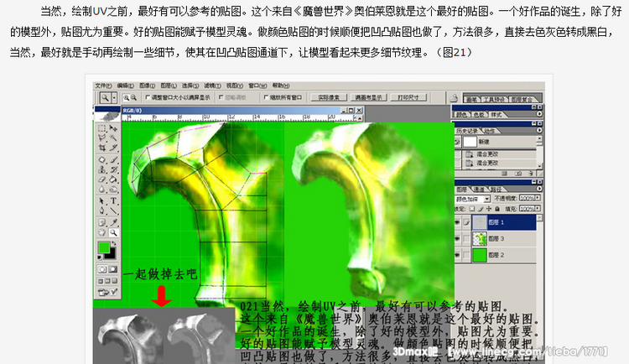This screenshot has height=364, width=629.
Task: Select the Hand tool
Action: pyautogui.click(x=101, y=232)
